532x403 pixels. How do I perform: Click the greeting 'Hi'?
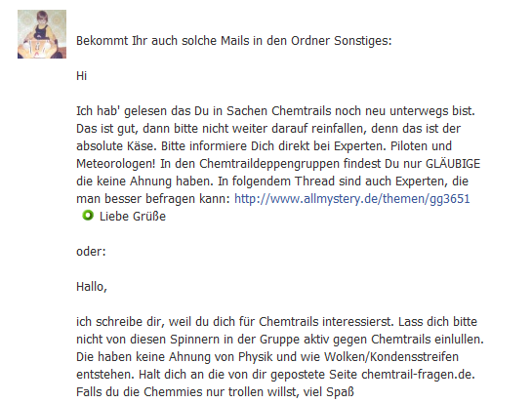pyautogui.click(x=81, y=76)
